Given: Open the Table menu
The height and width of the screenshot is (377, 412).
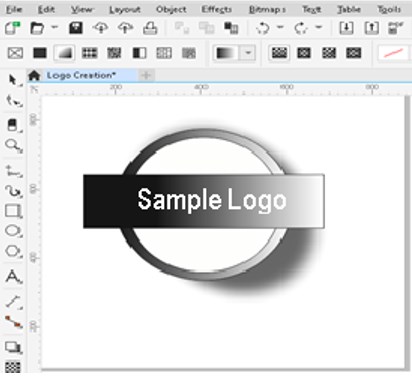Looking at the screenshot, I should (349, 9).
